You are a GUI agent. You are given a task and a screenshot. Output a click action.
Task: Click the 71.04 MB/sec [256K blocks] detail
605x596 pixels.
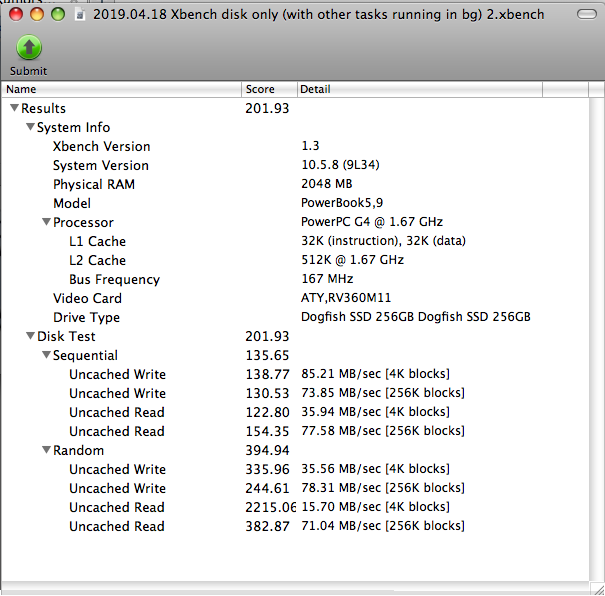(383, 526)
